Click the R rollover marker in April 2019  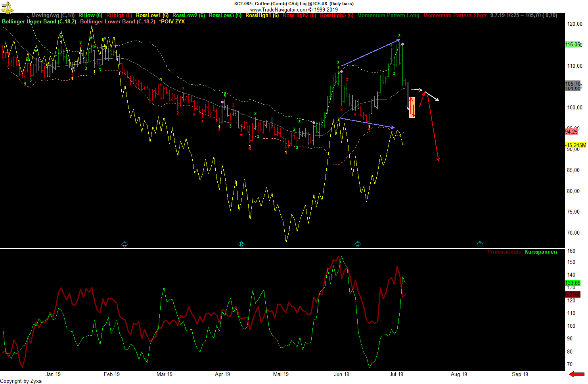tap(241, 244)
